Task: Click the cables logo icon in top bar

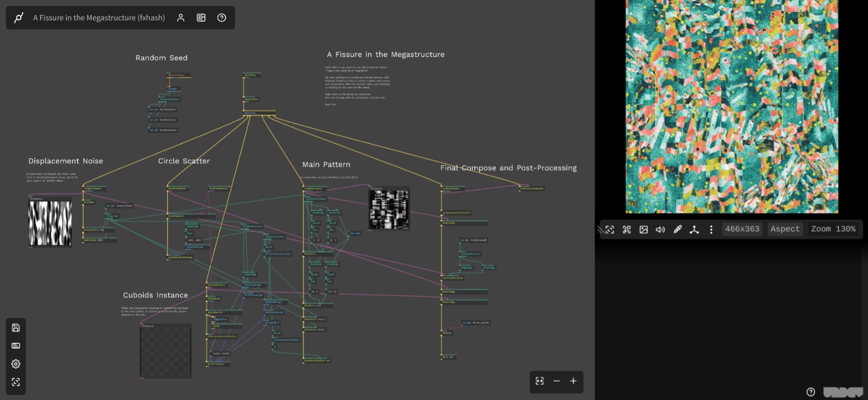Action: (x=19, y=18)
